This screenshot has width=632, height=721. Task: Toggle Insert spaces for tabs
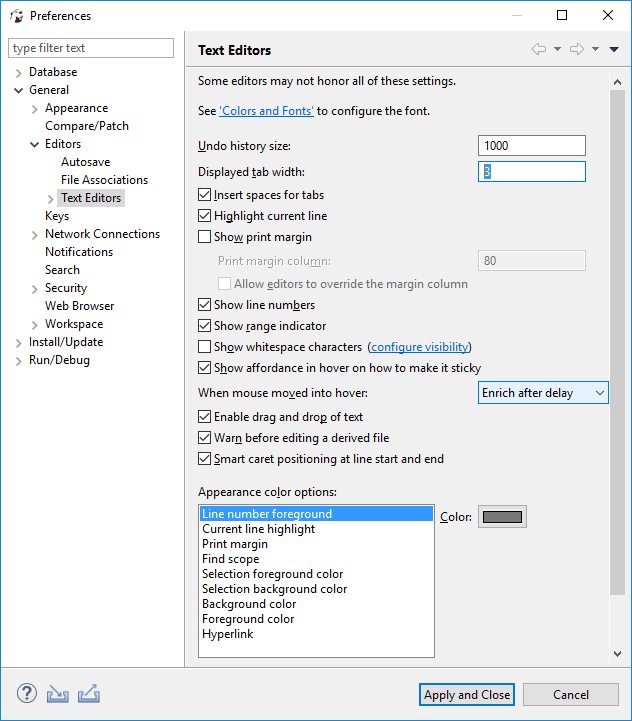tap(204, 195)
